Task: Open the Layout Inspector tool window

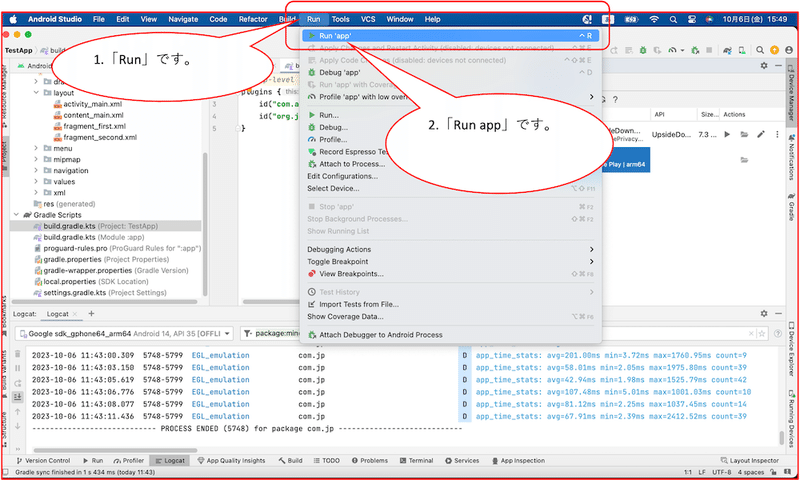Action: (749, 461)
